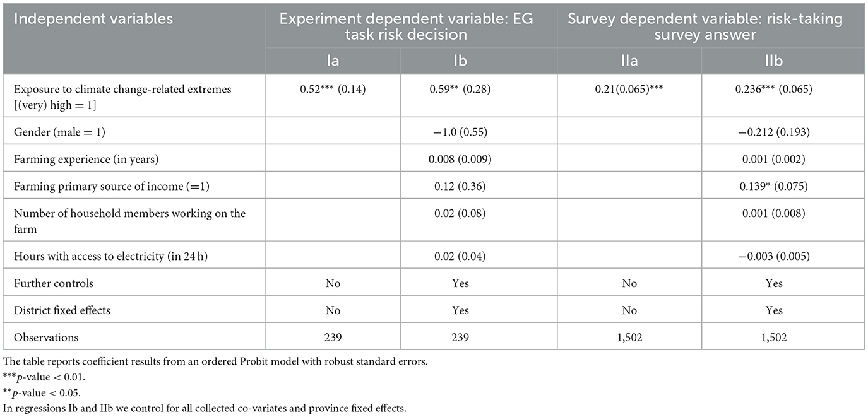868x417 pixels.
Task: Click the "Observations" row label
Action: tap(46, 337)
